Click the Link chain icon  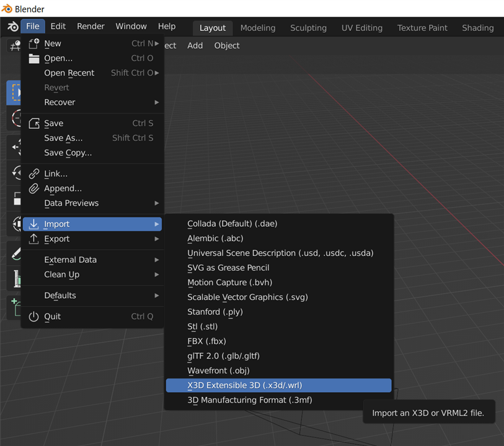click(34, 174)
